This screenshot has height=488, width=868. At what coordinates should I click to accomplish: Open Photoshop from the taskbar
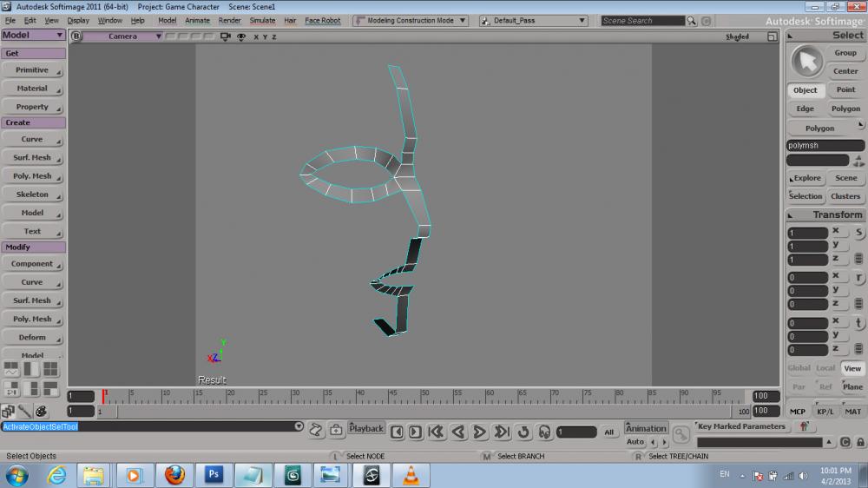pos(214,475)
